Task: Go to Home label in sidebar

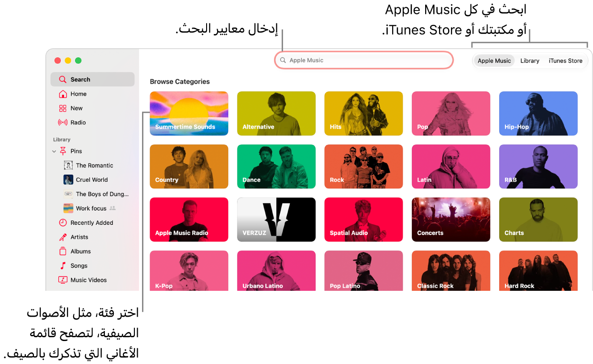Action: [x=78, y=94]
